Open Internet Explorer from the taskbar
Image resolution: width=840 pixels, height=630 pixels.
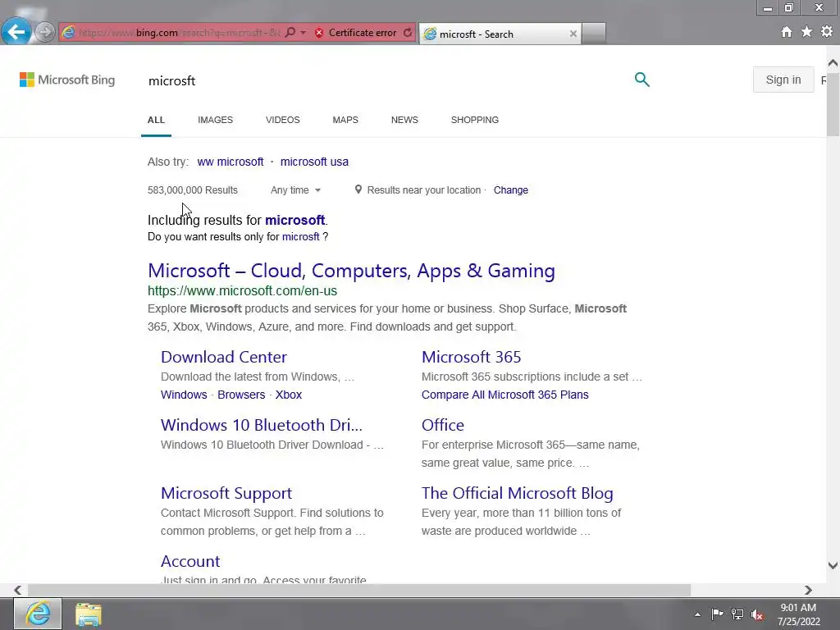tap(38, 614)
